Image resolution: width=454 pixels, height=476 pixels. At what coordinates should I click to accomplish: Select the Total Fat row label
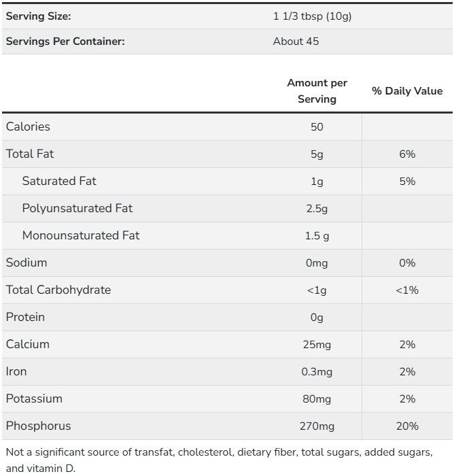coord(30,154)
